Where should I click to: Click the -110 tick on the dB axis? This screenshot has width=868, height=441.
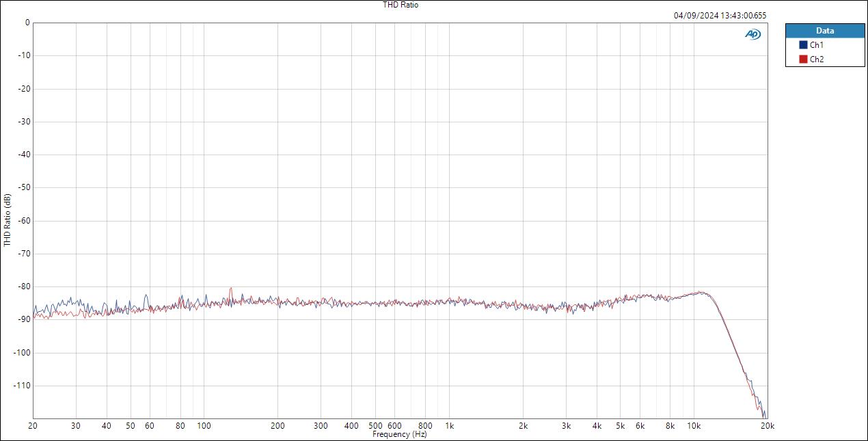(21, 386)
